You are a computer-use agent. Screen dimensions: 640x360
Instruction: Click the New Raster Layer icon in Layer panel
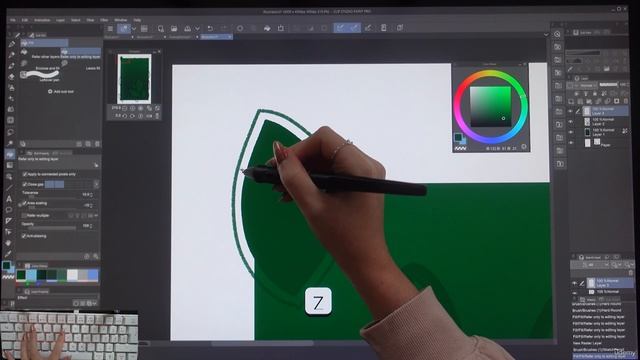[571, 101]
